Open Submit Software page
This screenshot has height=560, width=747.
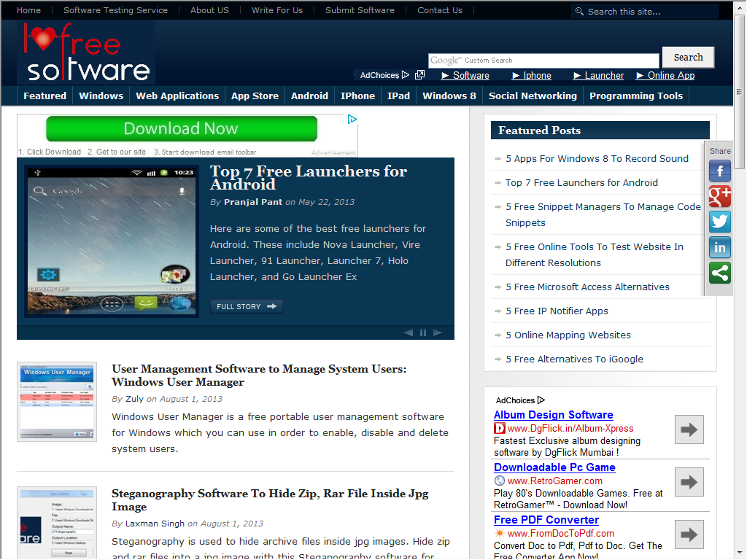360,10
